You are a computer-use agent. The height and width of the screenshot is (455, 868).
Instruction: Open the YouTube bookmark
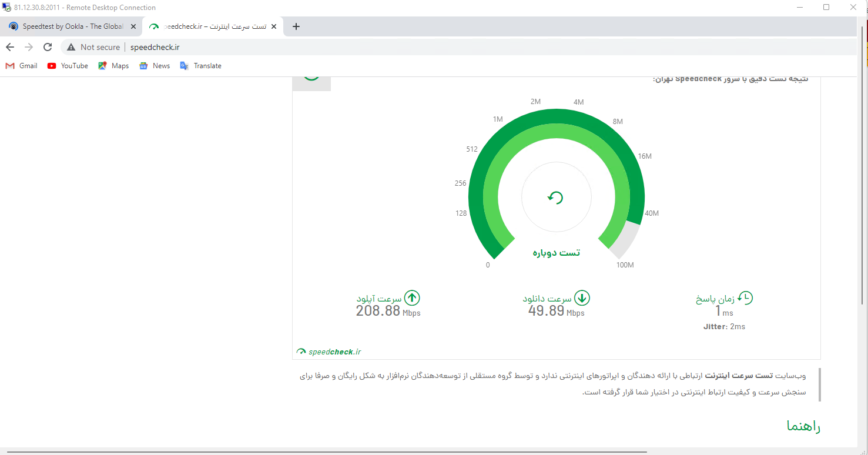click(x=68, y=66)
